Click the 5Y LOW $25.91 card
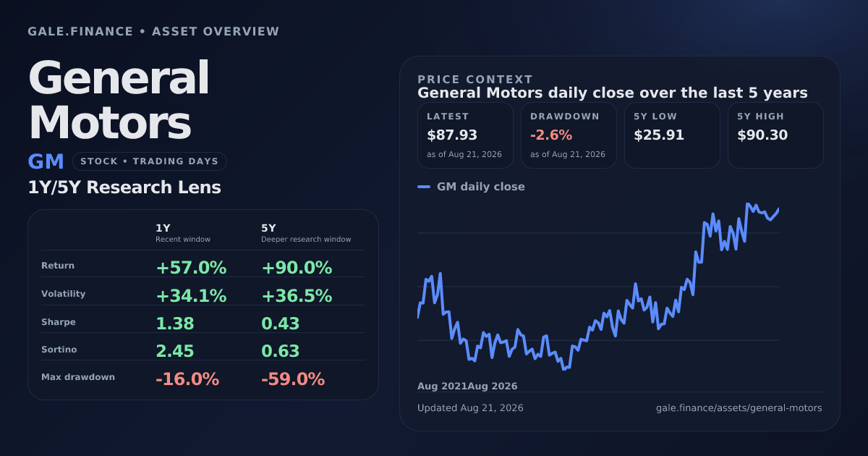The image size is (868, 456). click(x=672, y=135)
